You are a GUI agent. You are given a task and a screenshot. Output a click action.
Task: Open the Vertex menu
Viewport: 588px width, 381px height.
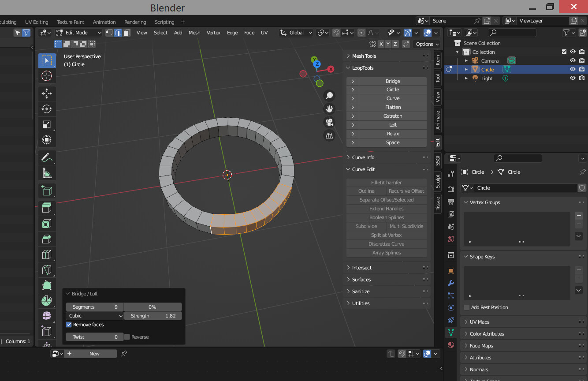click(x=213, y=33)
